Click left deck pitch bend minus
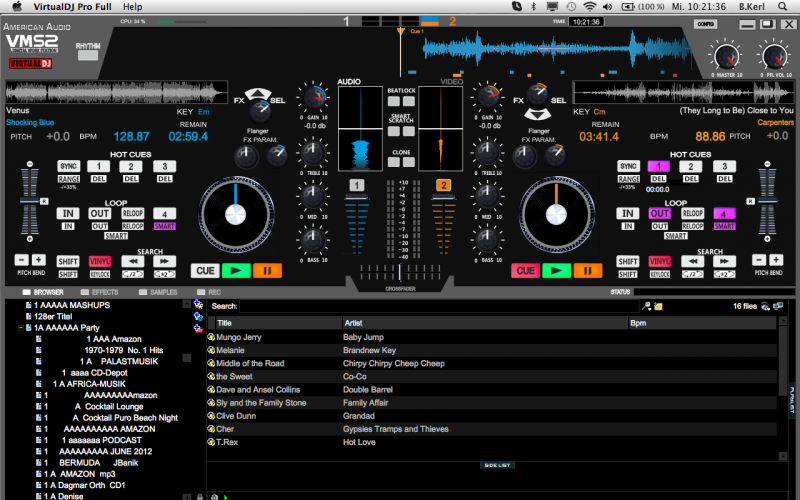 (x=21, y=260)
